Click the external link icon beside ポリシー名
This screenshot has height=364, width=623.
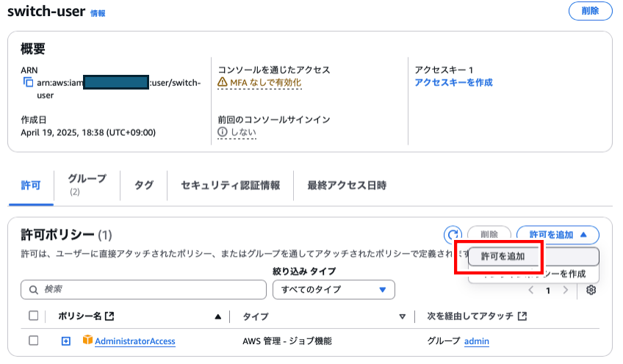(x=109, y=316)
